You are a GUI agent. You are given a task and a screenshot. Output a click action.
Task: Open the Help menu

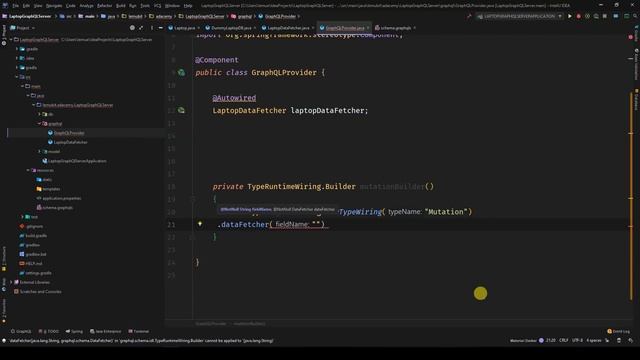188,6
